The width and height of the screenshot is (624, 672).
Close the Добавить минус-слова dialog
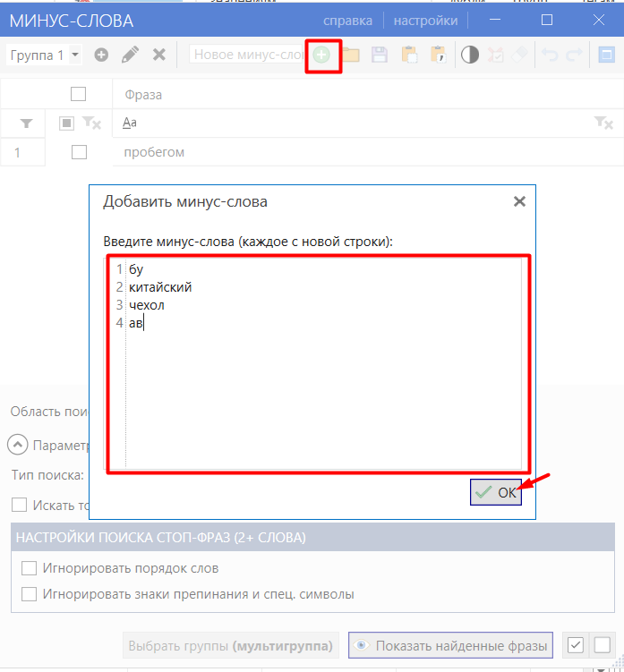(x=519, y=201)
